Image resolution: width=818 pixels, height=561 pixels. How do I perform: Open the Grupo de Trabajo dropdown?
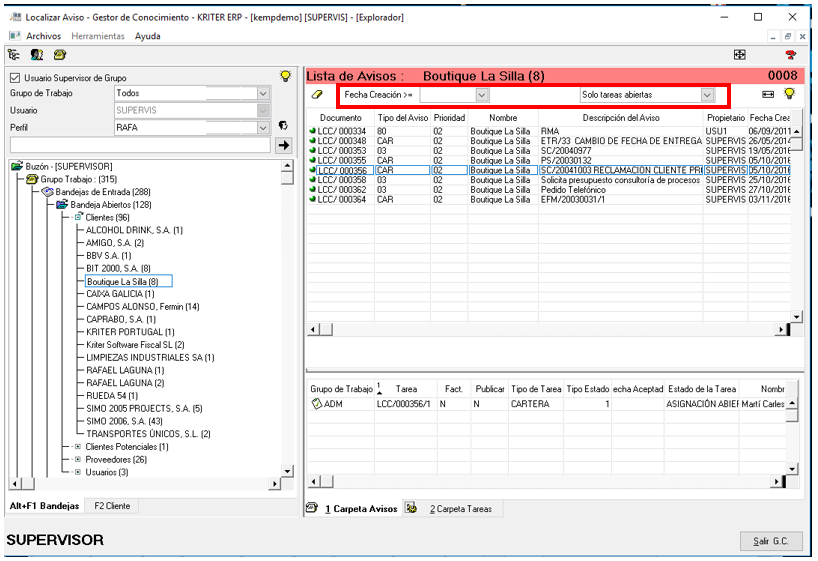[x=263, y=93]
